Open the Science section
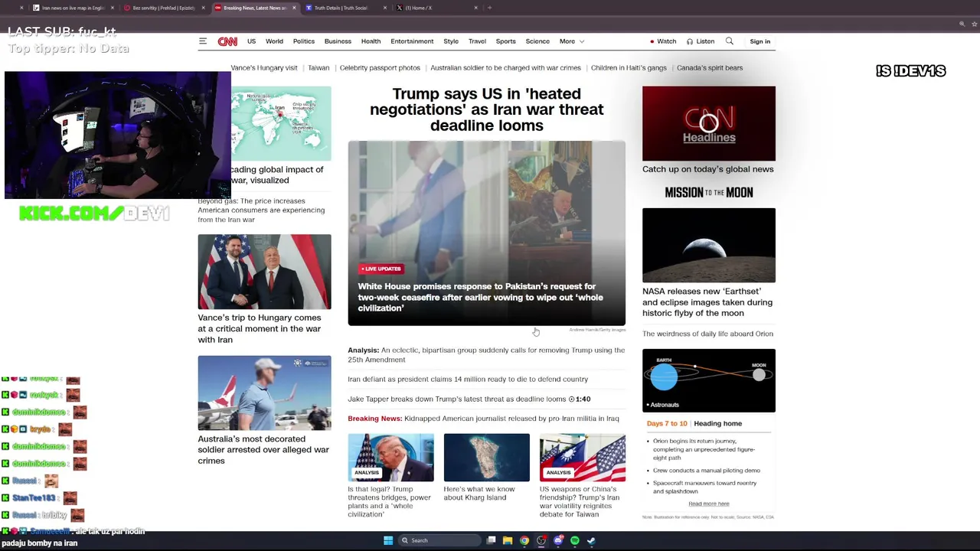This screenshot has height=551, width=980. point(537,41)
